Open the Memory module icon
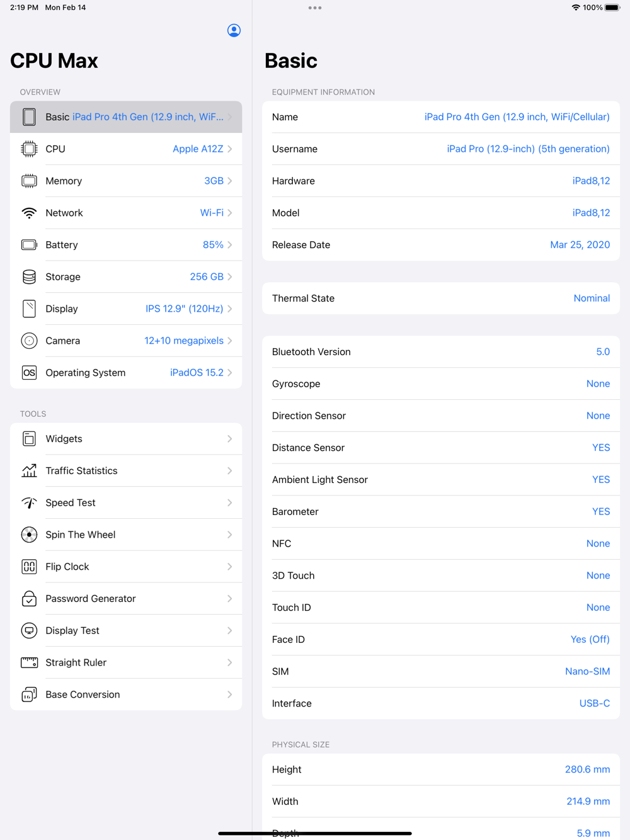The image size is (630, 840). pyautogui.click(x=29, y=181)
